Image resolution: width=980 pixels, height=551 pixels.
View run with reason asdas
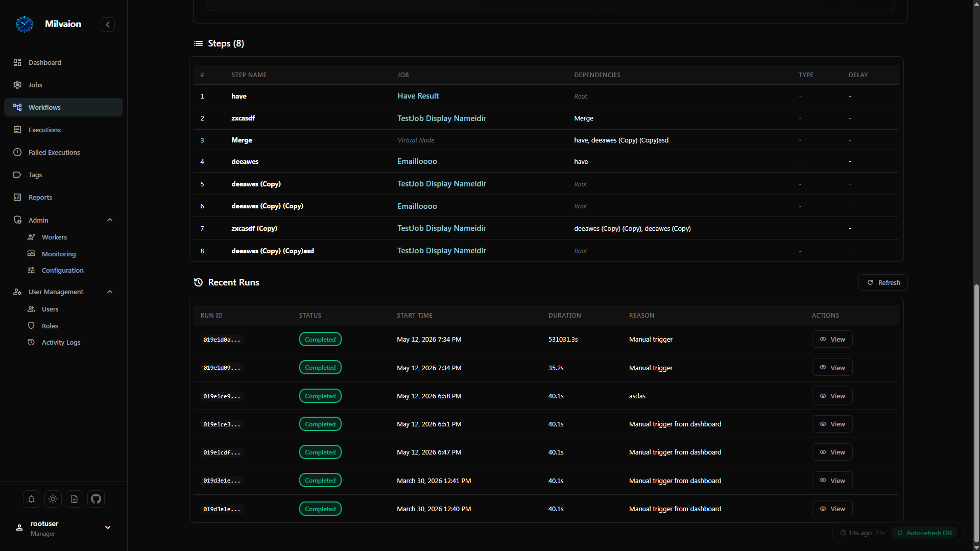point(832,396)
